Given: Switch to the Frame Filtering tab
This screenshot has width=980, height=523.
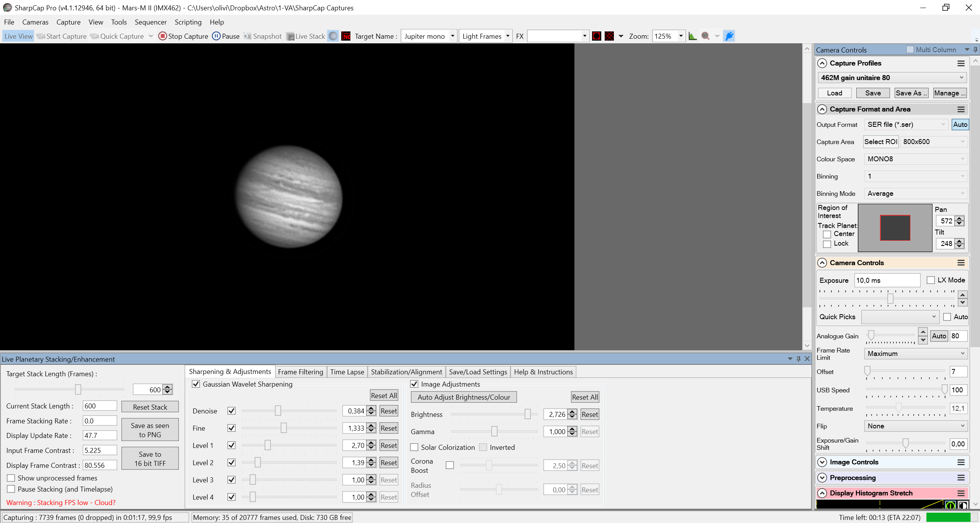Looking at the screenshot, I should [x=301, y=372].
